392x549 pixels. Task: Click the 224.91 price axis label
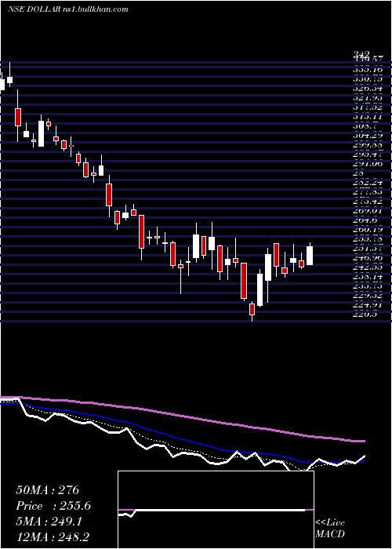tap(368, 305)
